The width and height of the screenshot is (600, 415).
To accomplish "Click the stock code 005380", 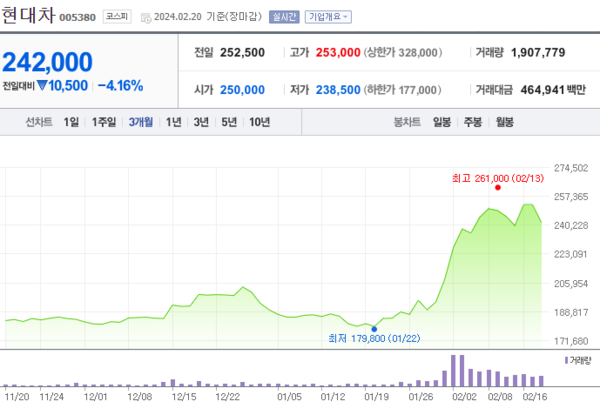I will (x=78, y=18).
